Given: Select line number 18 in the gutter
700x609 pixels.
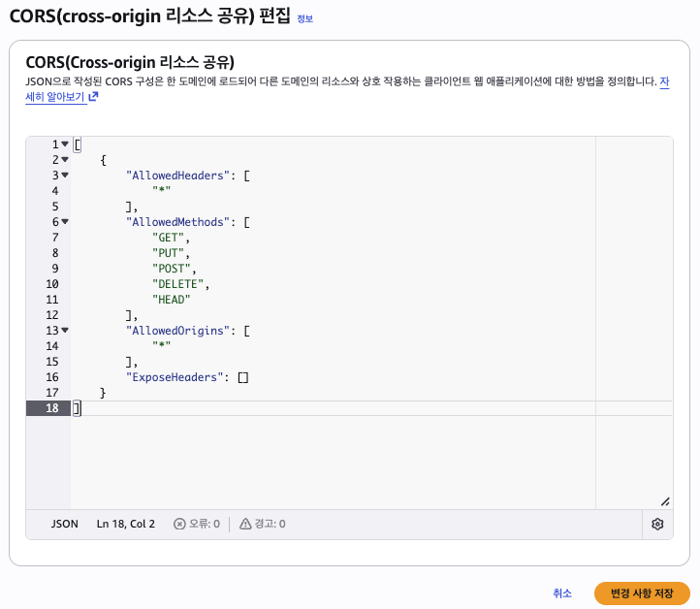Looking at the screenshot, I should (52, 408).
